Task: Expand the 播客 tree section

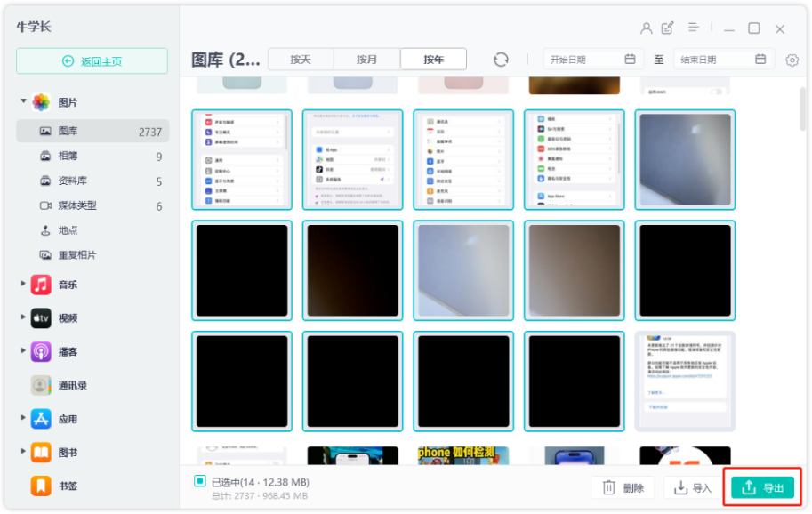Action: 23,350
